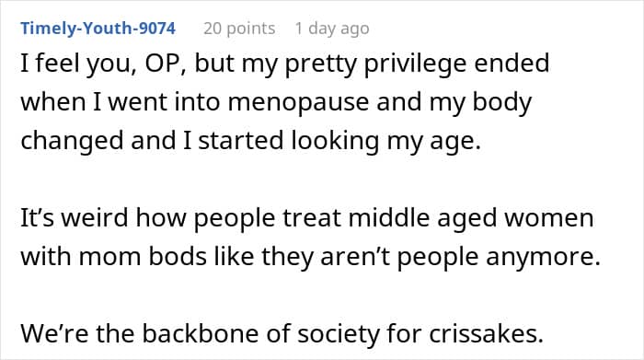644x360 pixels.
Task: Click the phrase looking my age
Action: [386, 141]
